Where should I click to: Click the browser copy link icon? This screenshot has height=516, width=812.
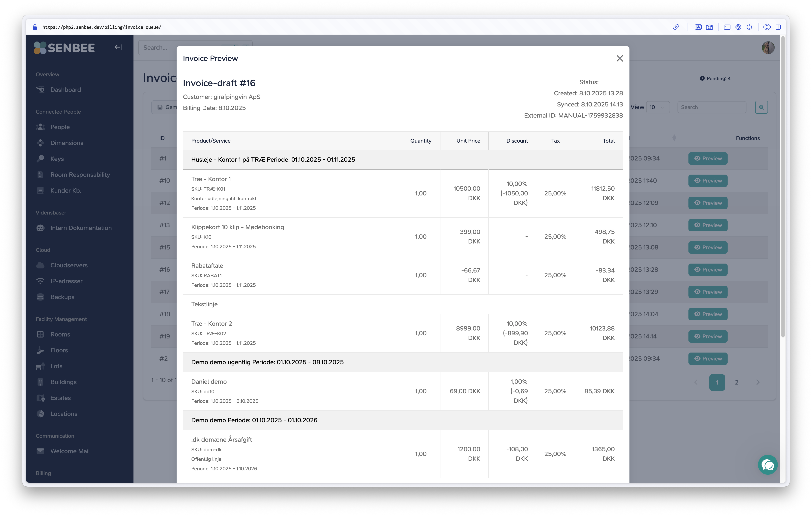[x=676, y=27]
